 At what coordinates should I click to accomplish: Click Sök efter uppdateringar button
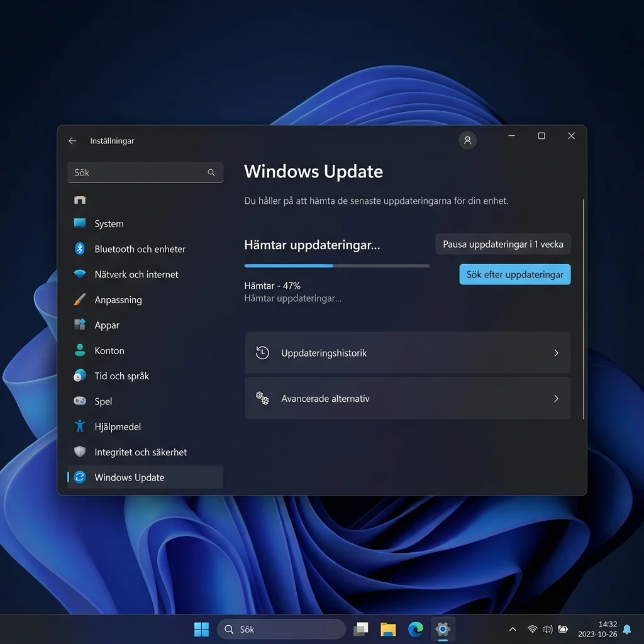tap(514, 274)
